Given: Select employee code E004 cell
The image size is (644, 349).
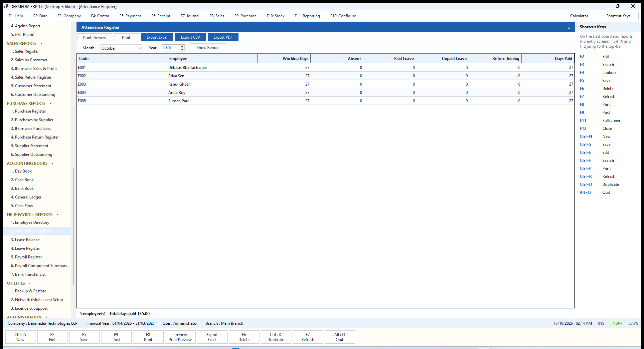Looking at the screenshot, I should (x=122, y=93).
